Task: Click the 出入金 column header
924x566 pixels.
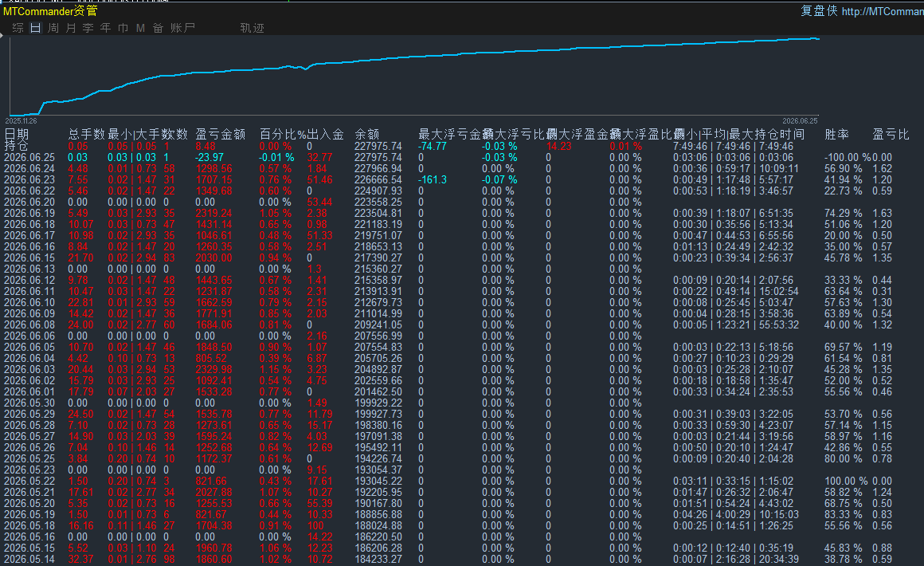Action: pos(325,135)
